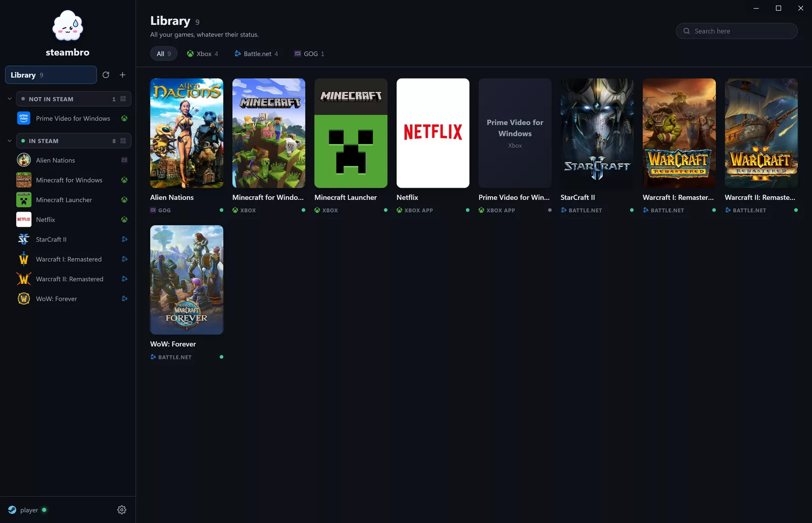
Task: Open the Library section in sidebar
Action: click(x=51, y=75)
